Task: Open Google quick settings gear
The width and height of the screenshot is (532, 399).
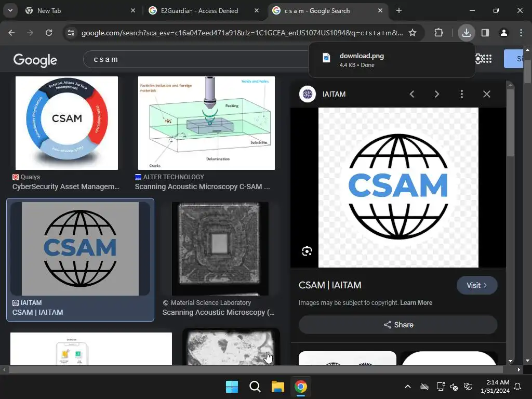Action: point(478,59)
